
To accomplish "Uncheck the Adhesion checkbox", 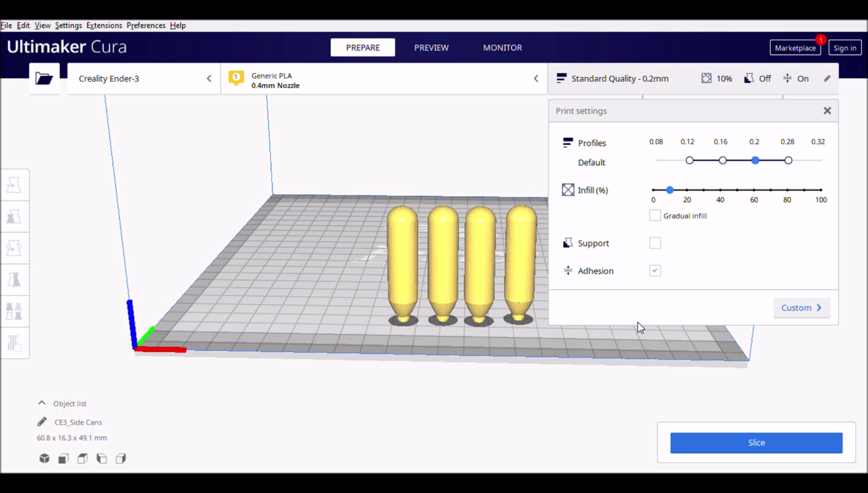I will coord(655,271).
